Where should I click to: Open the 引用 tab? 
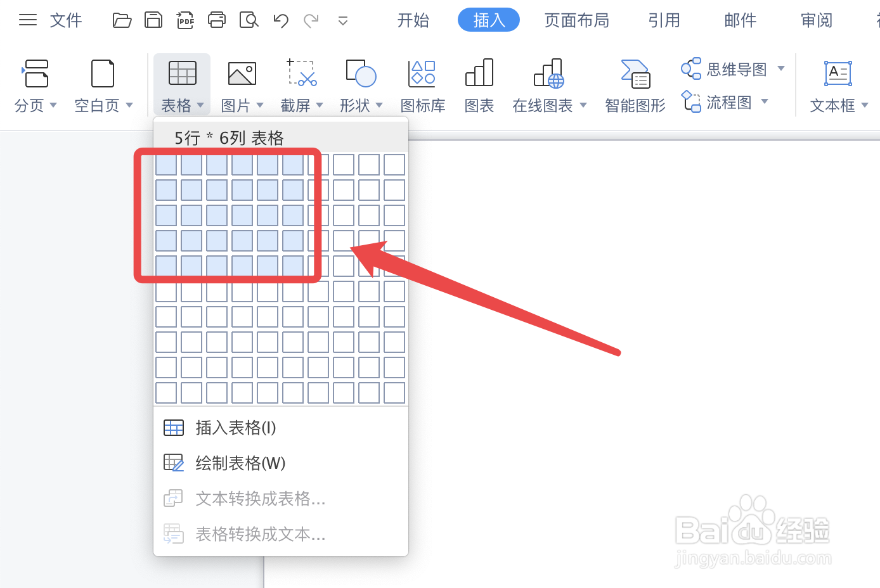point(664,20)
